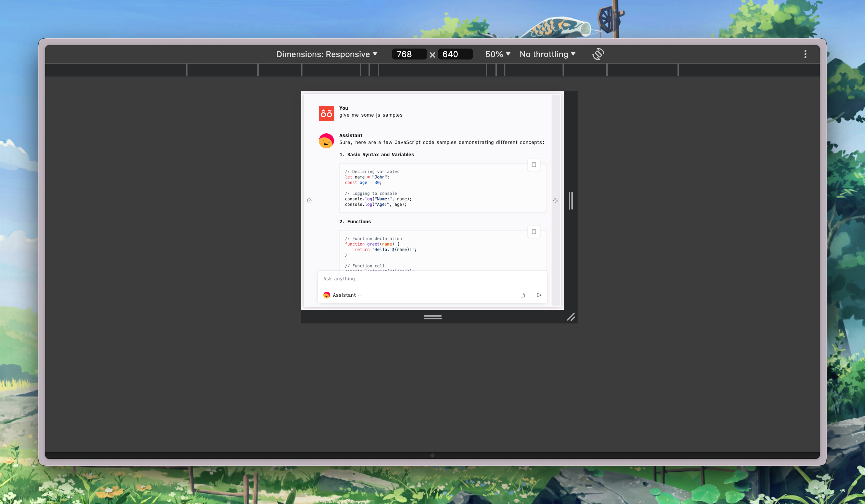Click the rotate device orientation icon

point(598,54)
